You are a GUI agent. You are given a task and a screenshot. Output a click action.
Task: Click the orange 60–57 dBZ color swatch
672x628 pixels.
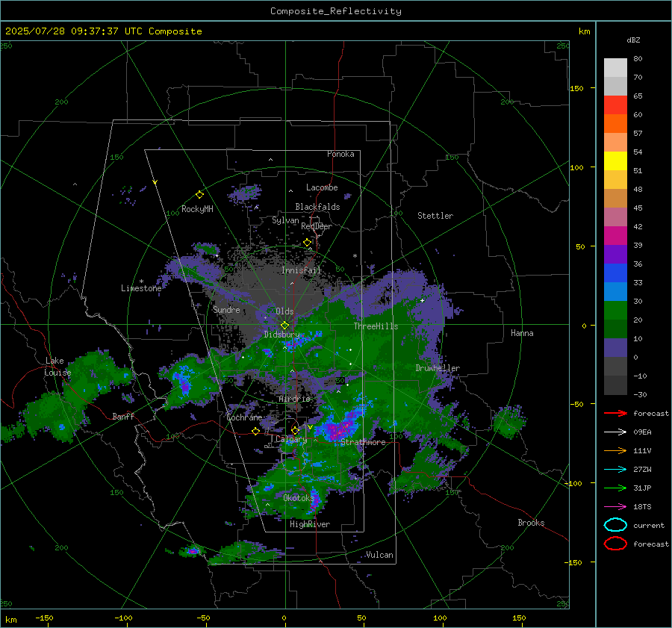pos(615,124)
